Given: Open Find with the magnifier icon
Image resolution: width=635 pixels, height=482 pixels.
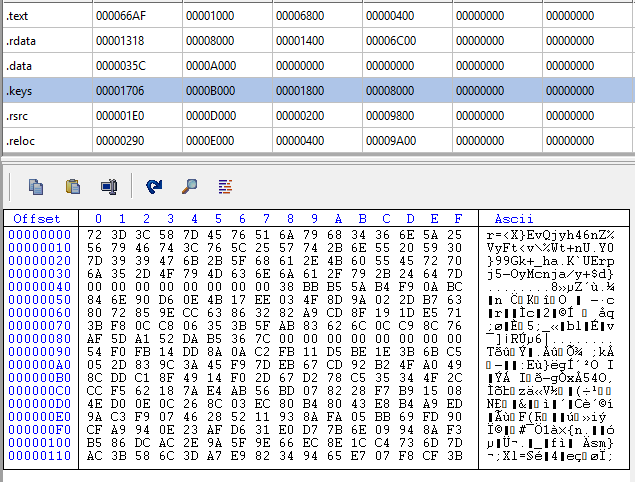Looking at the screenshot, I should tap(189, 186).
